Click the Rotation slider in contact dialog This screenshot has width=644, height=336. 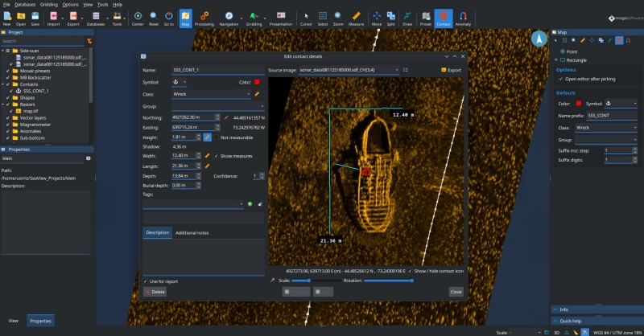(x=389, y=281)
